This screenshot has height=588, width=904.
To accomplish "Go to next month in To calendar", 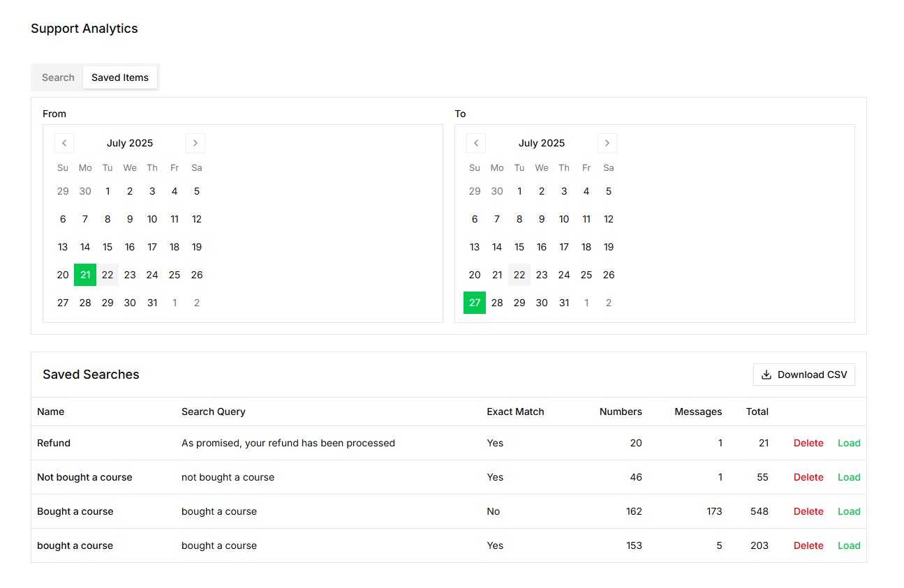I will pos(607,143).
